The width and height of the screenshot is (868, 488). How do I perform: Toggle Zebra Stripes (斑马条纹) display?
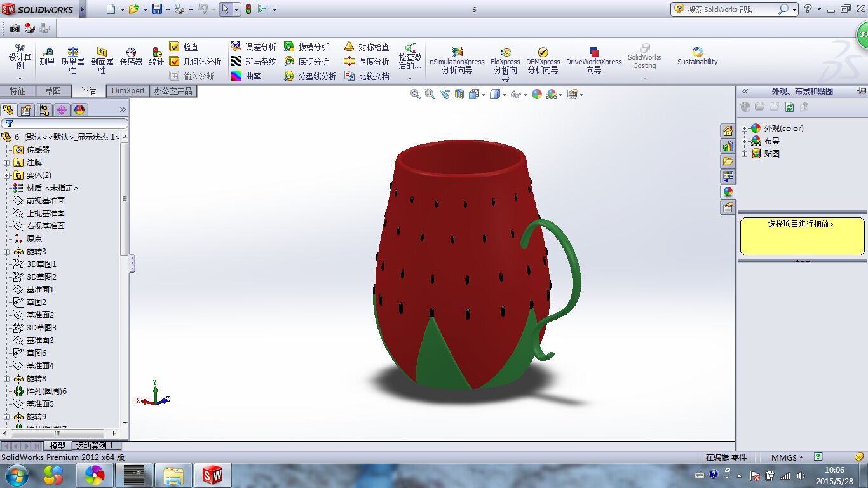point(253,62)
